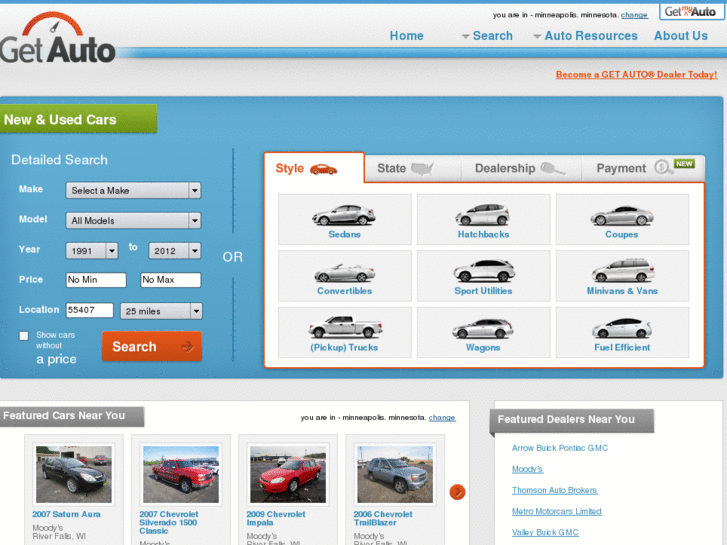Click change location link in header
Image resolution: width=727 pixels, height=545 pixels.
pos(634,15)
